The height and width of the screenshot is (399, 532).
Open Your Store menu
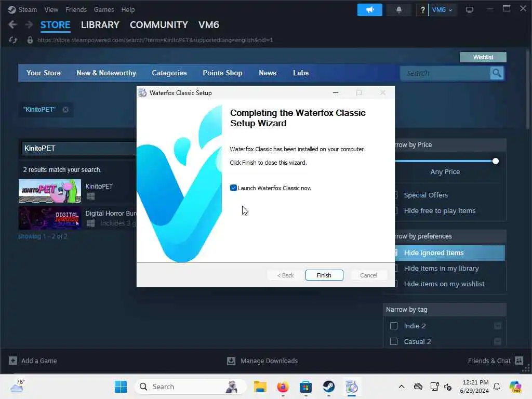(44, 73)
